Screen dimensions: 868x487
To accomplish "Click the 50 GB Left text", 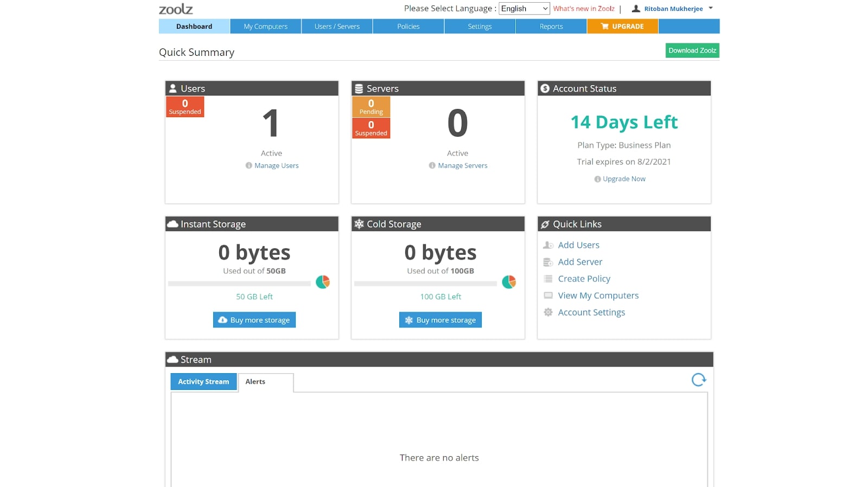I will 254,297.
